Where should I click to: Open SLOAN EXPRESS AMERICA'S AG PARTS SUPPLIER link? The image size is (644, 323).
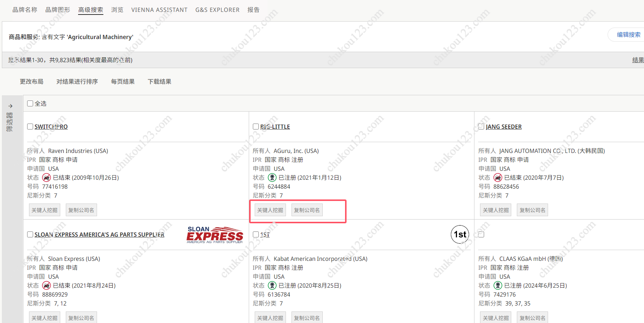pyautogui.click(x=100, y=234)
